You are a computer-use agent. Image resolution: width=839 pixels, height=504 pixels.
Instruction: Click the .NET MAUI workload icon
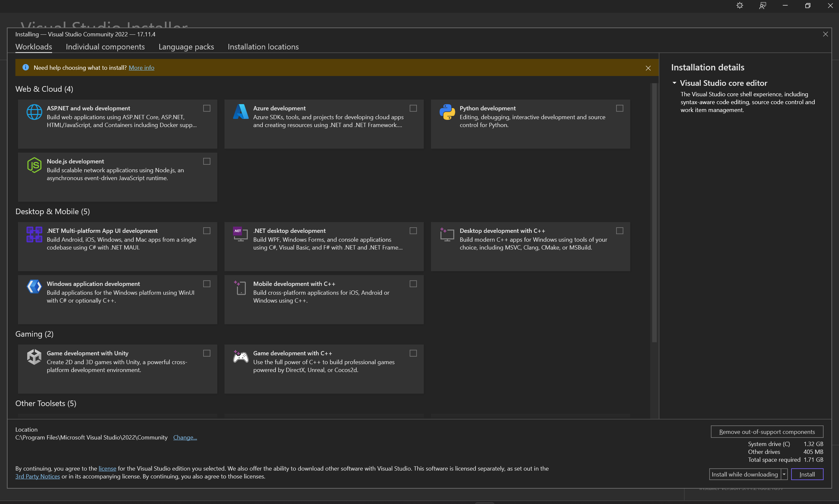[x=34, y=234]
